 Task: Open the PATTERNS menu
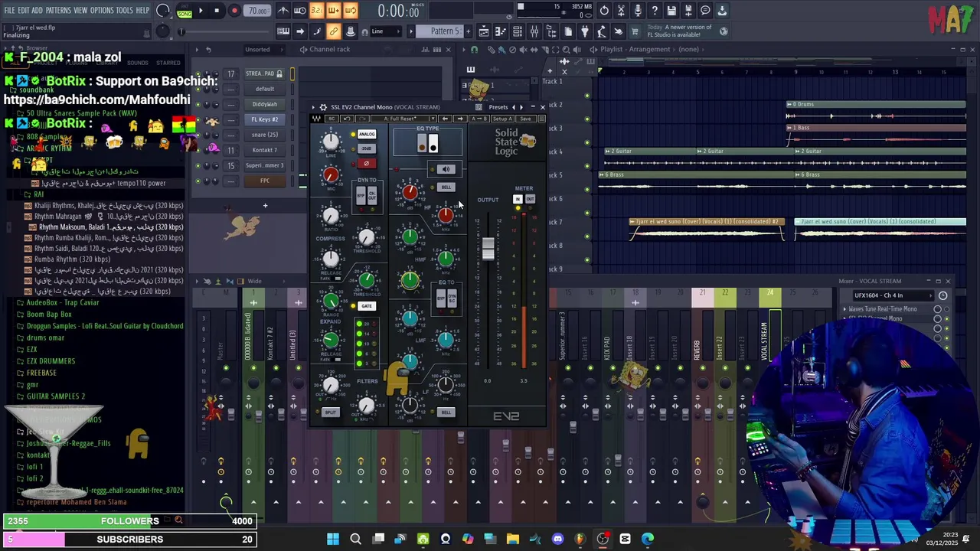58,11
